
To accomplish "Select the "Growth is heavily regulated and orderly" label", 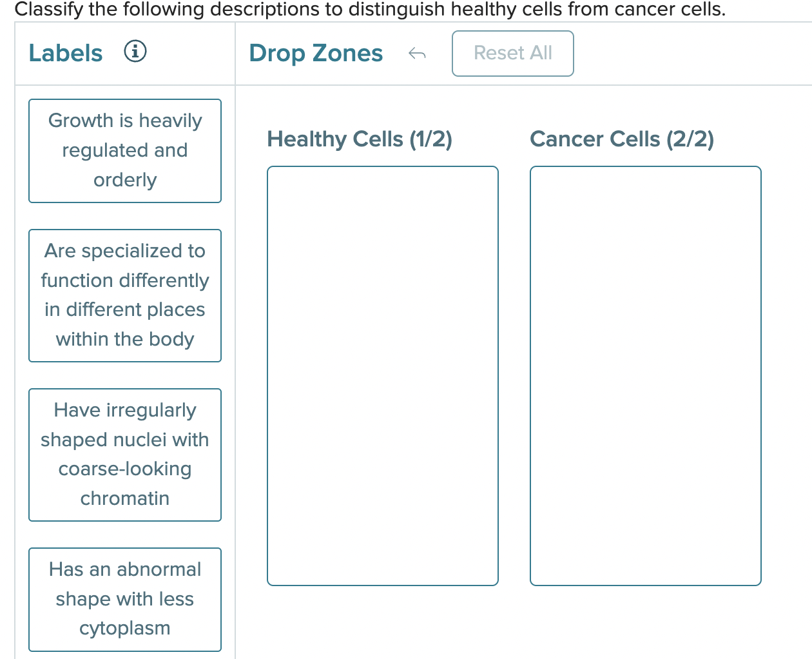I will 124,150.
